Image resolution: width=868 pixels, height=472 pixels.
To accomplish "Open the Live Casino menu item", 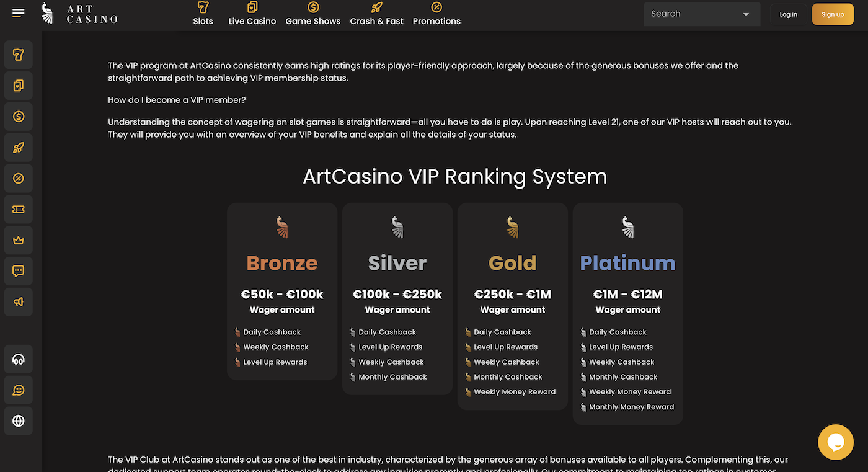I will click(x=252, y=14).
